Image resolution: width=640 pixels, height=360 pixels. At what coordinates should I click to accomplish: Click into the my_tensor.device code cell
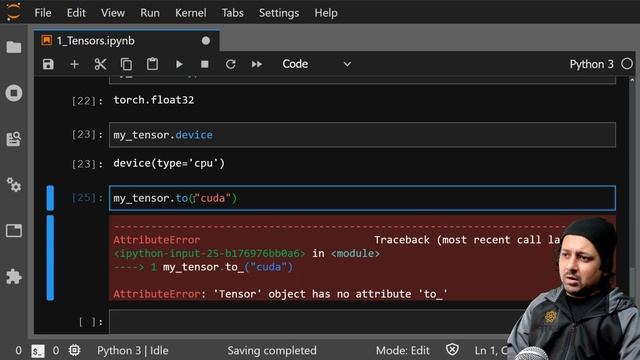coord(362,135)
